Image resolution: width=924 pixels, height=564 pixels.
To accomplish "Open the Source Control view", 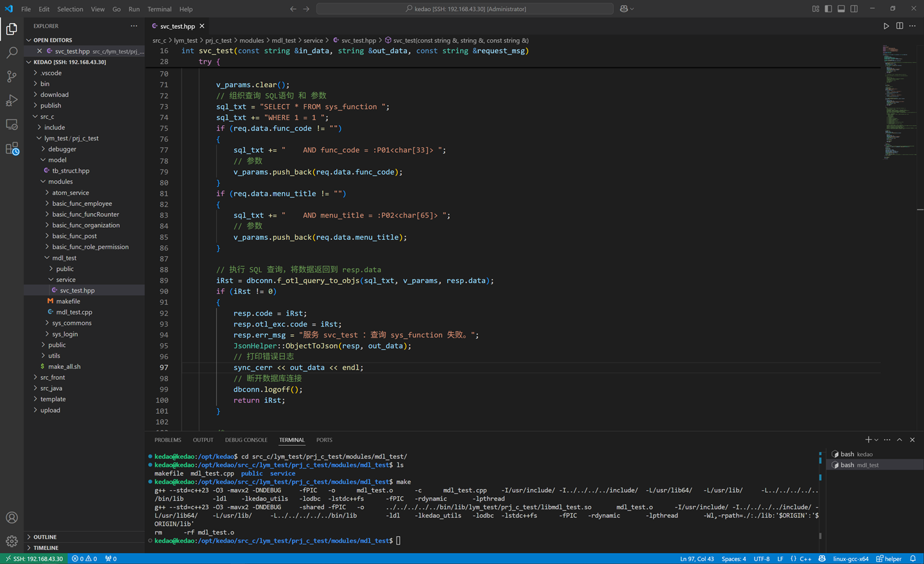I will tap(12, 76).
